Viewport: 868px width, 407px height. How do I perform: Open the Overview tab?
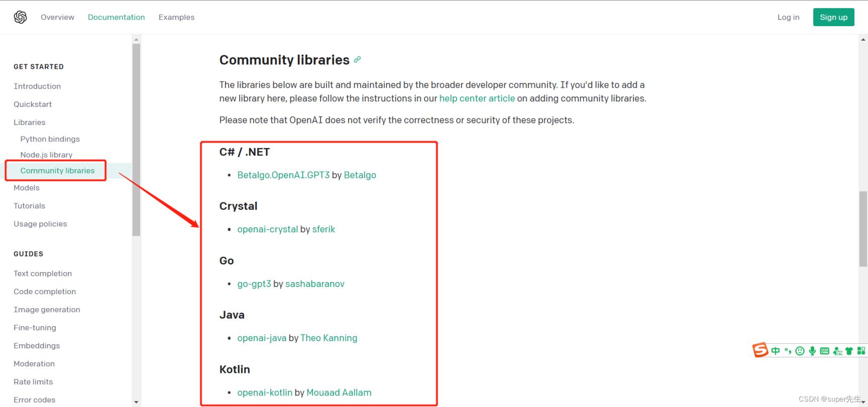[x=57, y=17]
